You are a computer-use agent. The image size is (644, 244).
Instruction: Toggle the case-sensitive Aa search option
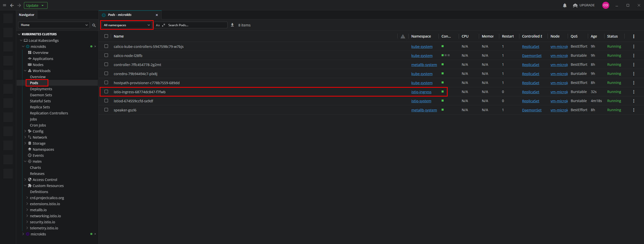pyautogui.click(x=158, y=25)
